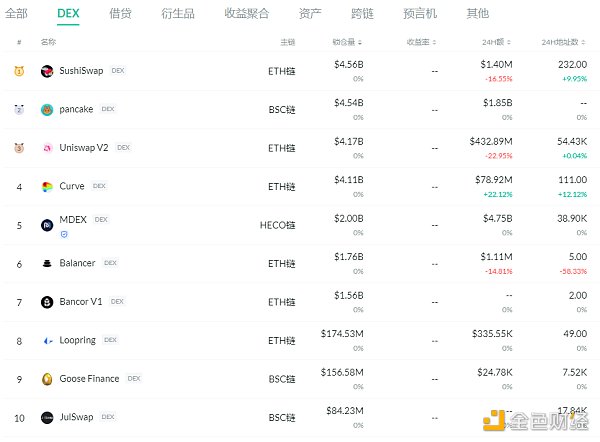
Task: Click the pancake logo icon
Action: point(47,110)
